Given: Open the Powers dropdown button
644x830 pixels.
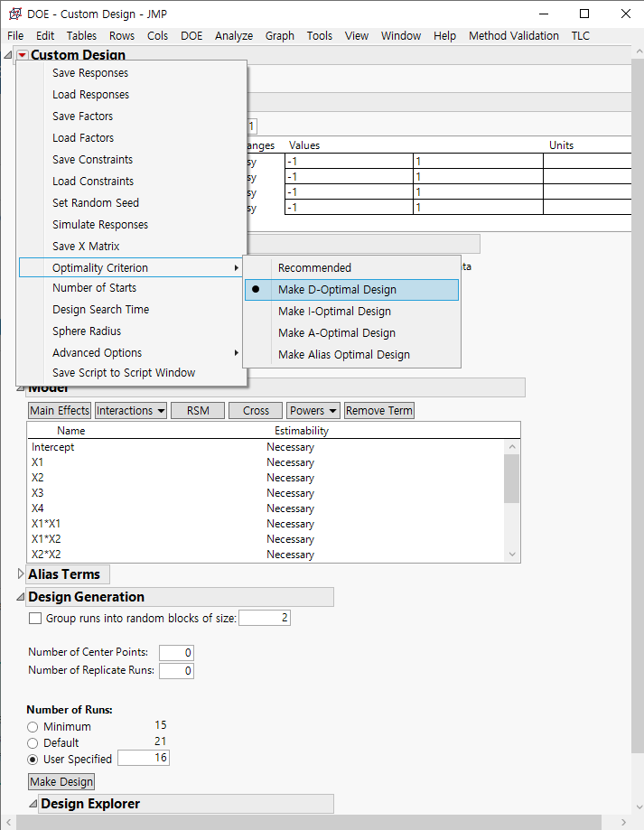Looking at the screenshot, I should (x=313, y=411).
